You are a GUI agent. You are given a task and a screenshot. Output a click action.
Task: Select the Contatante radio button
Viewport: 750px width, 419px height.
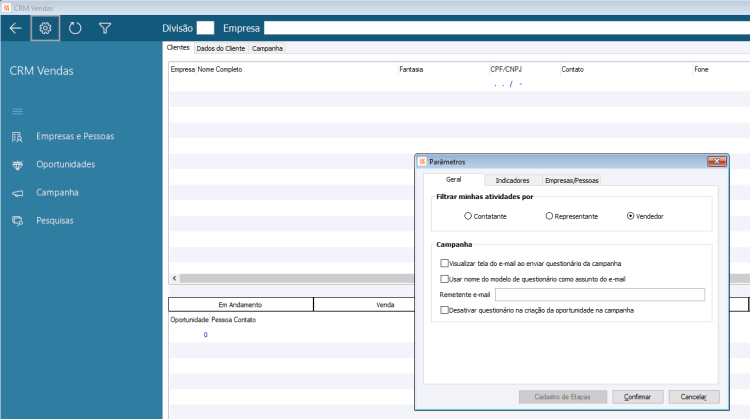[468, 216]
